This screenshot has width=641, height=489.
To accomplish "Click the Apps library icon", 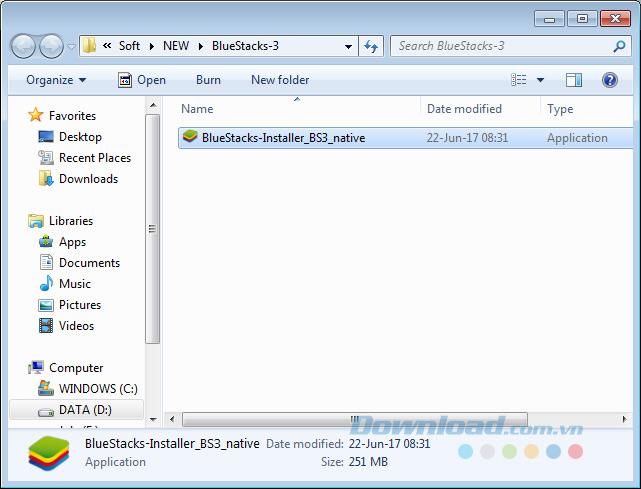I will [x=46, y=241].
